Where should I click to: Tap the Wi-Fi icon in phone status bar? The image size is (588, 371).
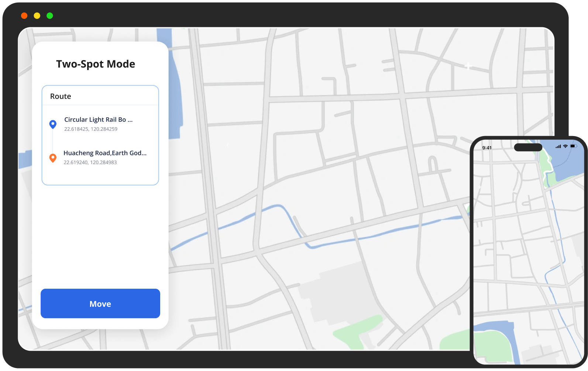pyautogui.click(x=565, y=146)
